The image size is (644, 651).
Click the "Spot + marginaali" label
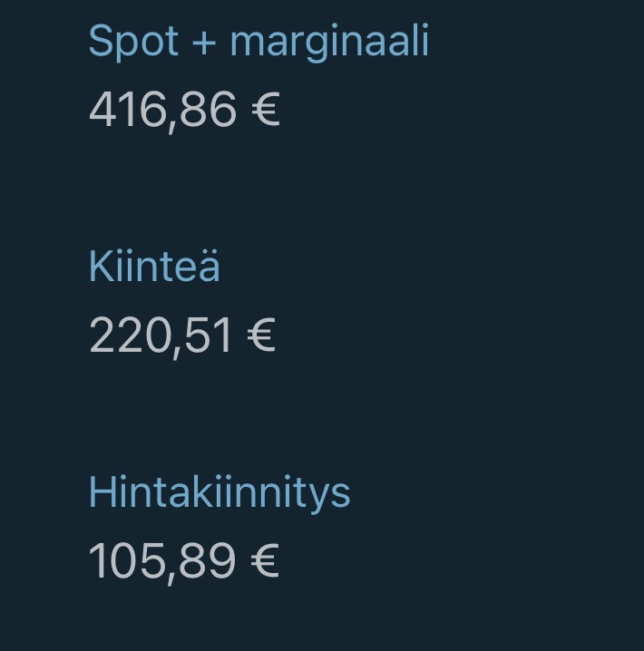[259, 42]
